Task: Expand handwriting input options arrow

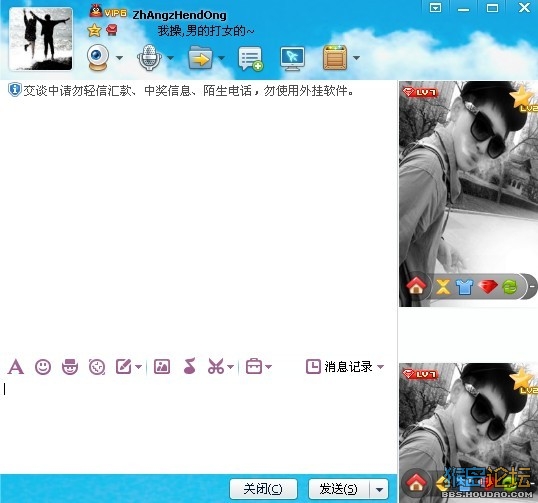Action: point(138,367)
